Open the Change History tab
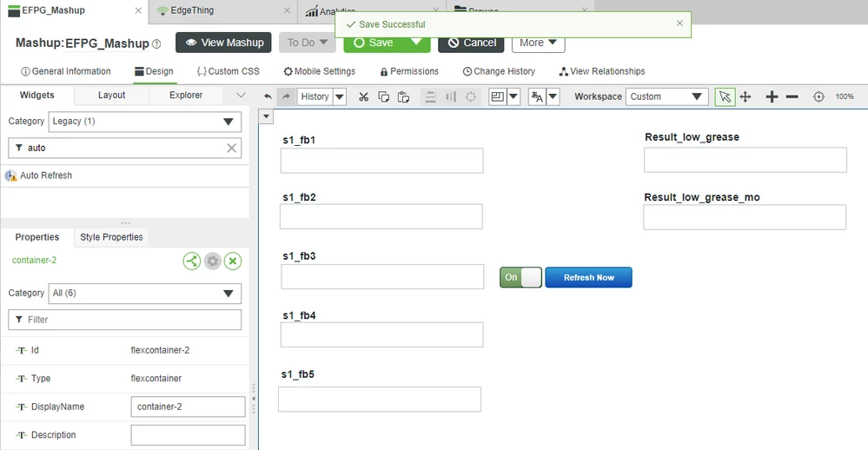 499,71
